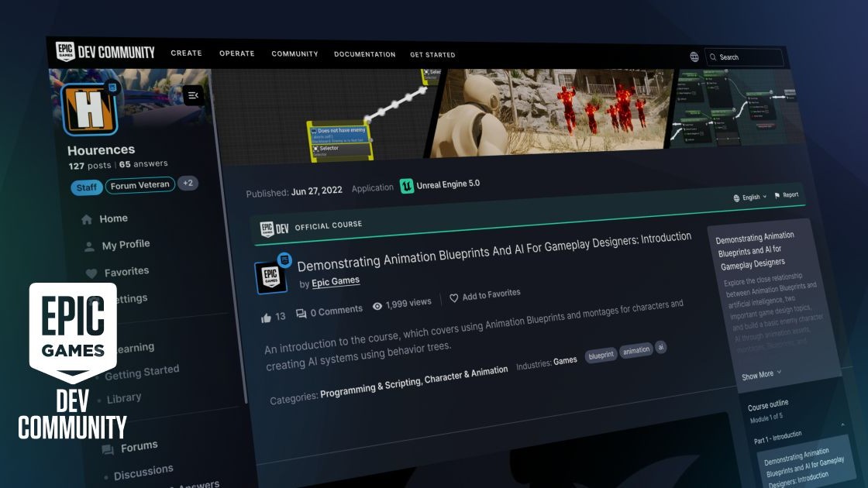
Task: Click the published date Jun 27, 2022
Action: pos(317,191)
